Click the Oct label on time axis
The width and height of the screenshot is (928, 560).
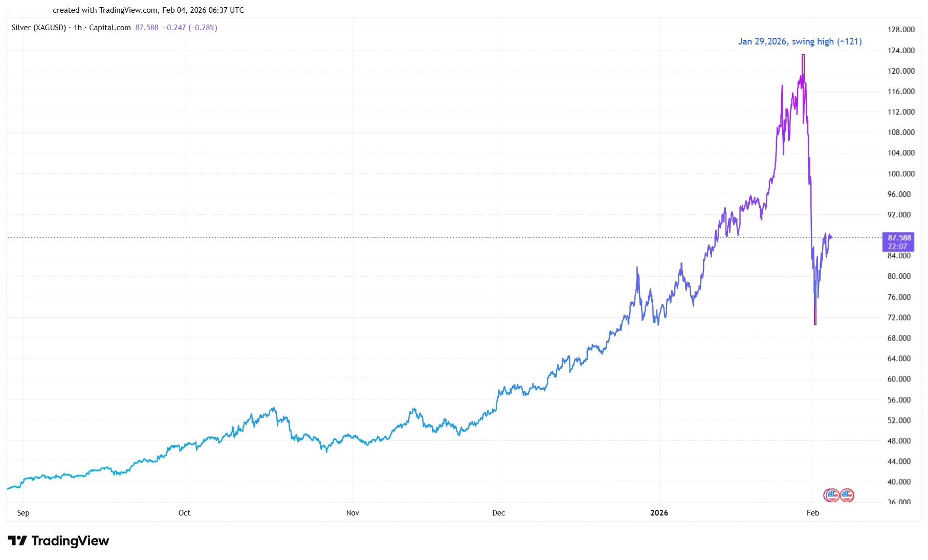coord(184,513)
